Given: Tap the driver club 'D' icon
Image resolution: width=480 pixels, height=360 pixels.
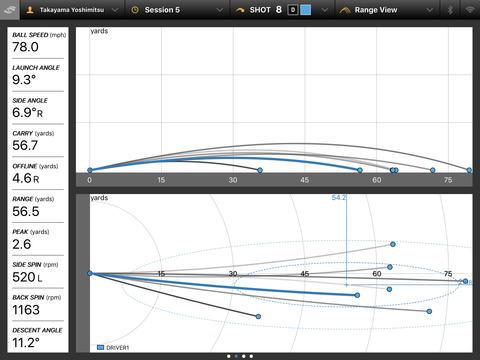Looking at the screenshot, I should (293, 10).
